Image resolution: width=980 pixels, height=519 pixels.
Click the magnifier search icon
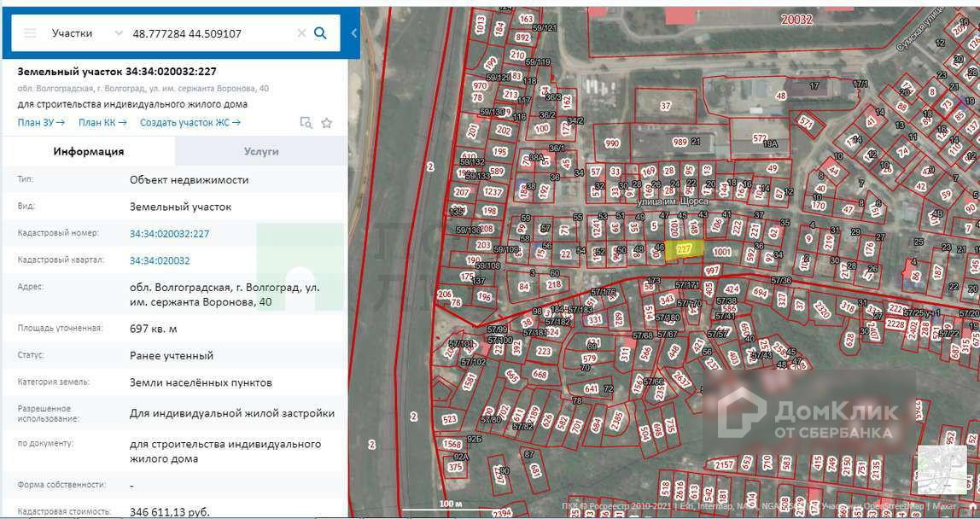321,33
